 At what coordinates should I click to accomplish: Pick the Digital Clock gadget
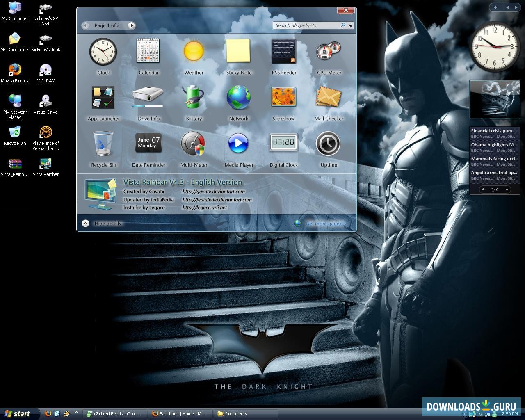click(284, 143)
